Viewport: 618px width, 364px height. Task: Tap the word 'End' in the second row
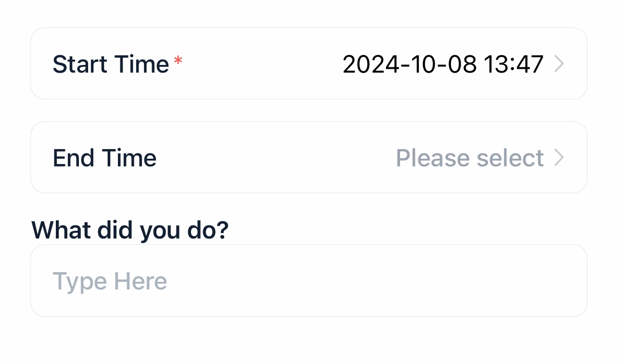pyautogui.click(x=73, y=158)
